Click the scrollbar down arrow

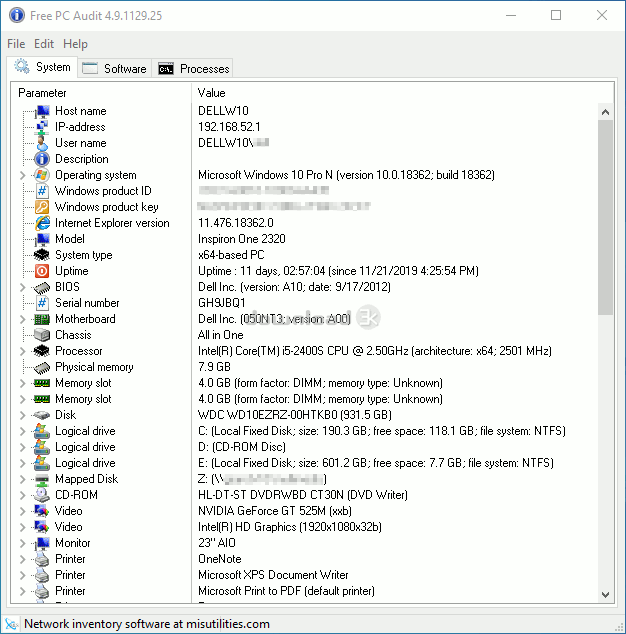605,595
